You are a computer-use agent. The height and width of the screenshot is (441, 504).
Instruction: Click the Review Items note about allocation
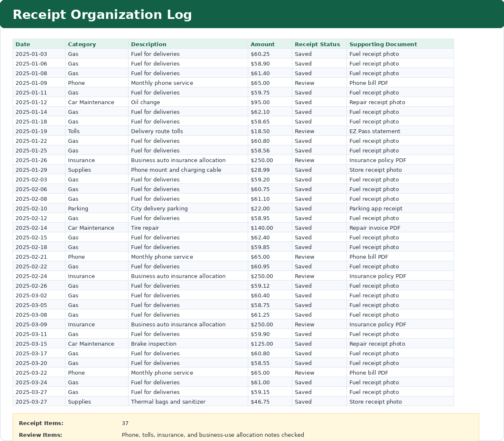point(213,435)
